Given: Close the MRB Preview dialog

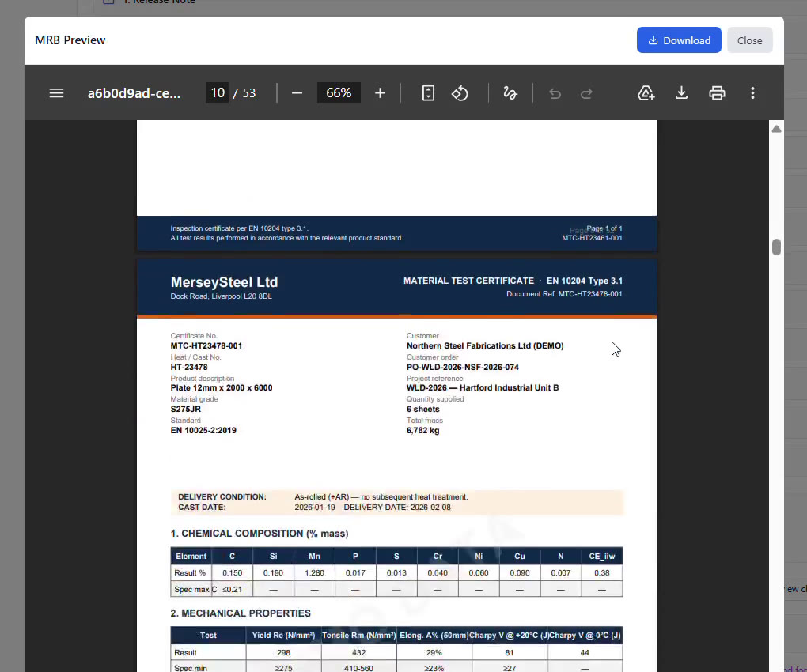Looking at the screenshot, I should (749, 40).
